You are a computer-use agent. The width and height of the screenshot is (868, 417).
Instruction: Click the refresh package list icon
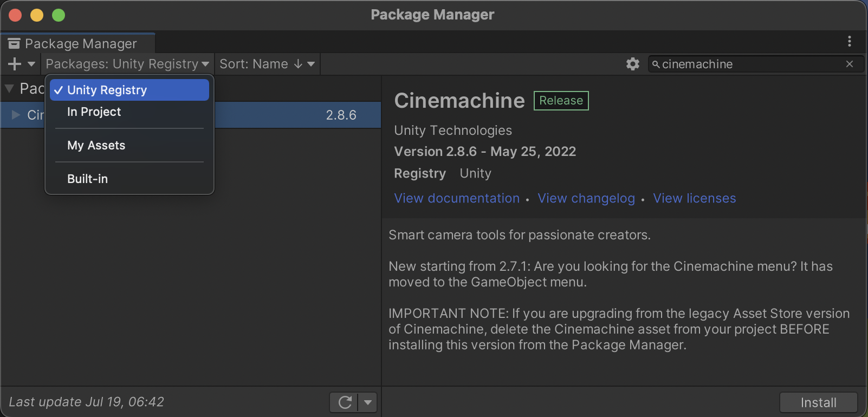click(x=345, y=402)
